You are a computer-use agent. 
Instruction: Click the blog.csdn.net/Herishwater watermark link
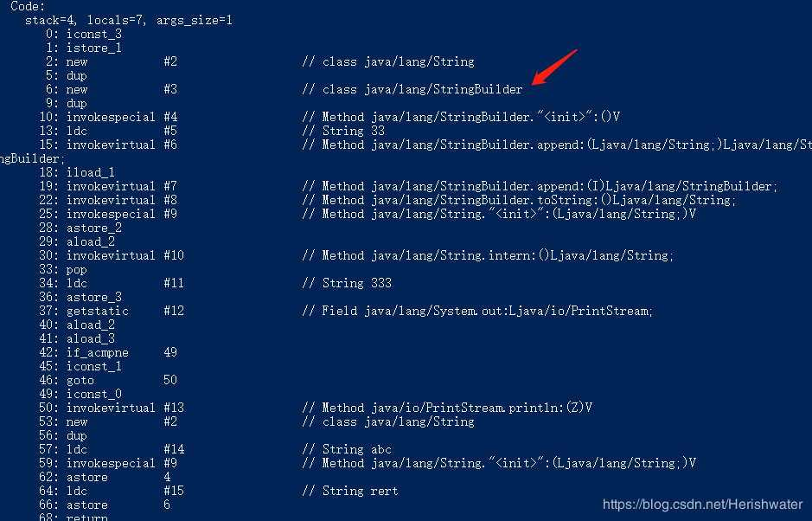pyautogui.click(x=703, y=505)
